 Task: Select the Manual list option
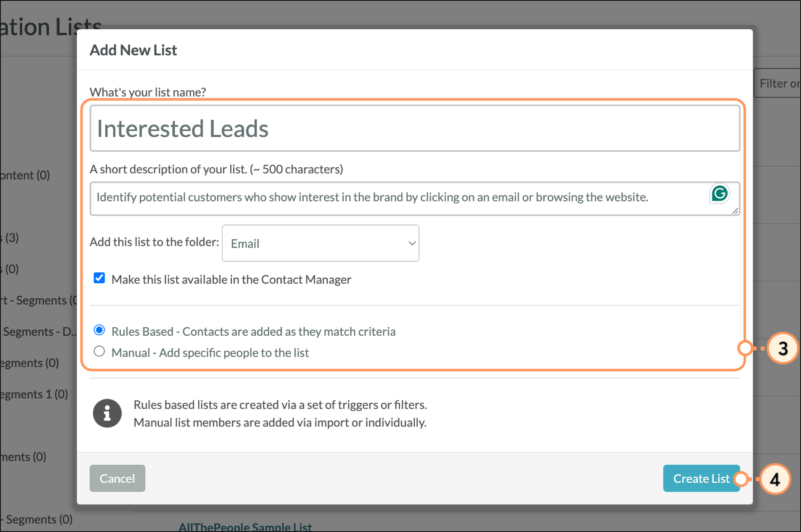(99, 352)
